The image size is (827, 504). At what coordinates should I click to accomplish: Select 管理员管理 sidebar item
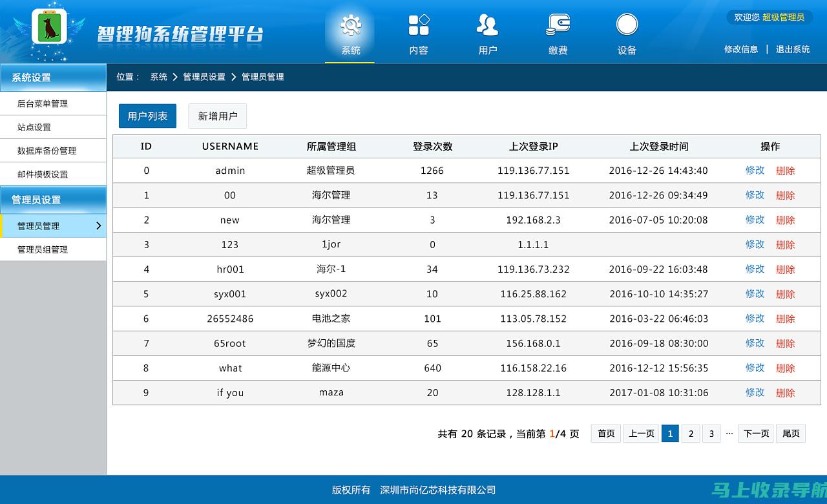[53, 226]
